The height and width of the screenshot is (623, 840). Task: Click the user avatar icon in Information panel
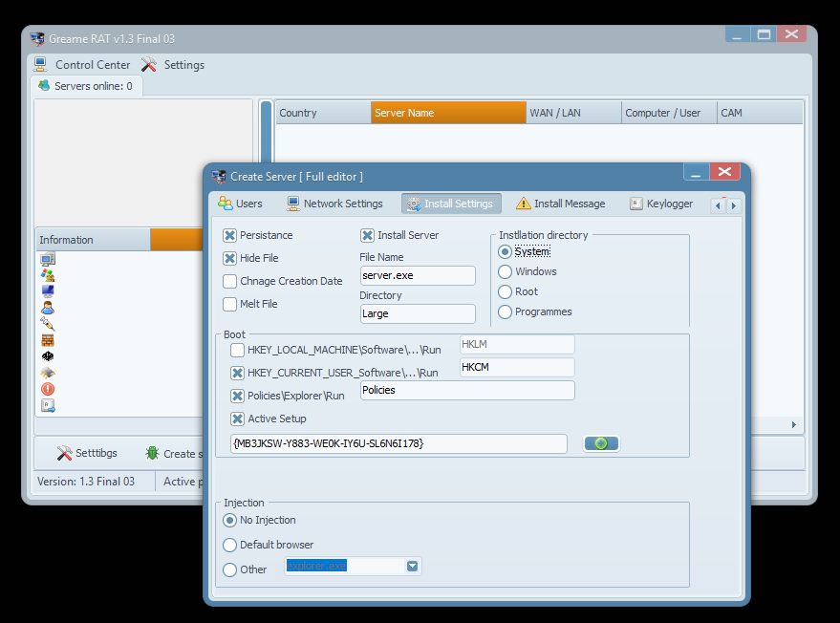tap(48, 308)
